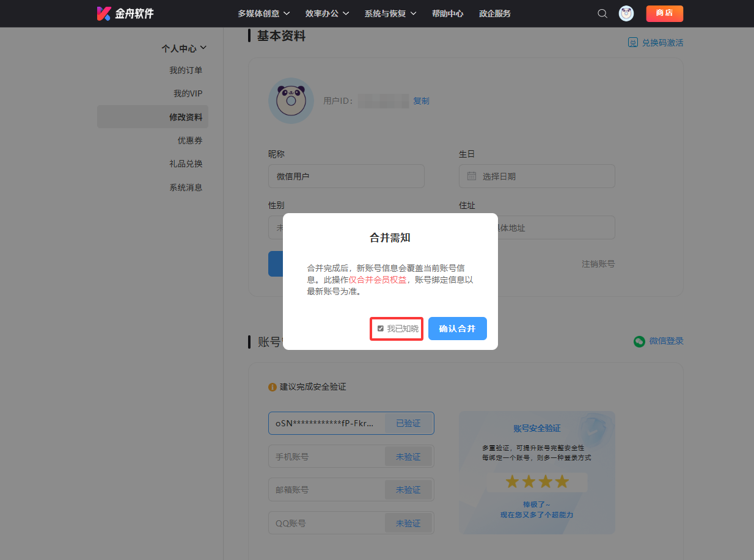The width and height of the screenshot is (754, 560).
Task: Click the 确认合并 button
Action: [457, 329]
